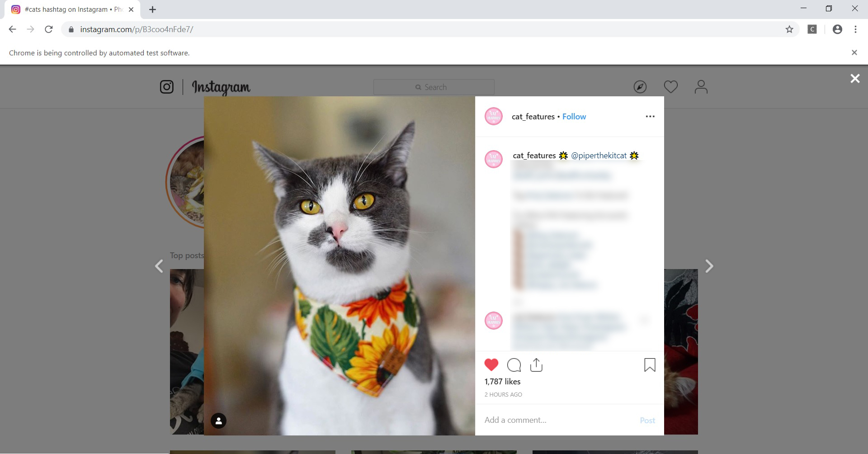The image size is (868, 454).
Task: Open comment bubble icon under the post
Action: pyautogui.click(x=514, y=365)
